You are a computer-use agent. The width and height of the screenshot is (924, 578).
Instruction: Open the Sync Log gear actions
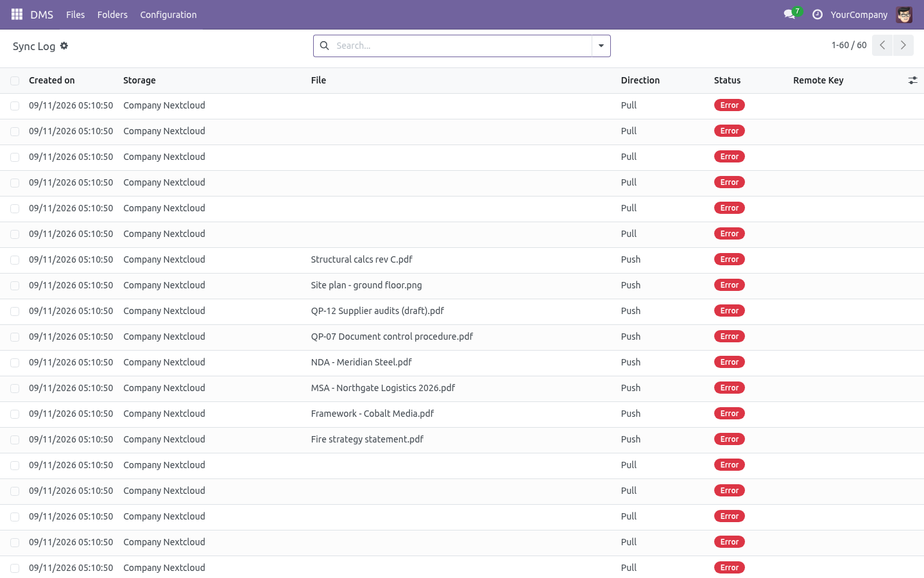(x=64, y=46)
